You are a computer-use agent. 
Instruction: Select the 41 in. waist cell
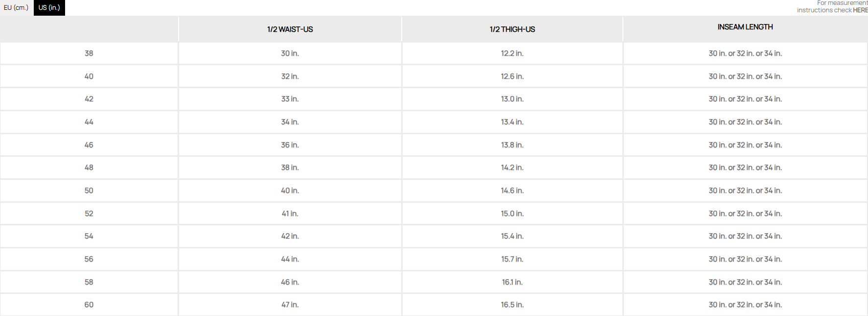pos(290,214)
